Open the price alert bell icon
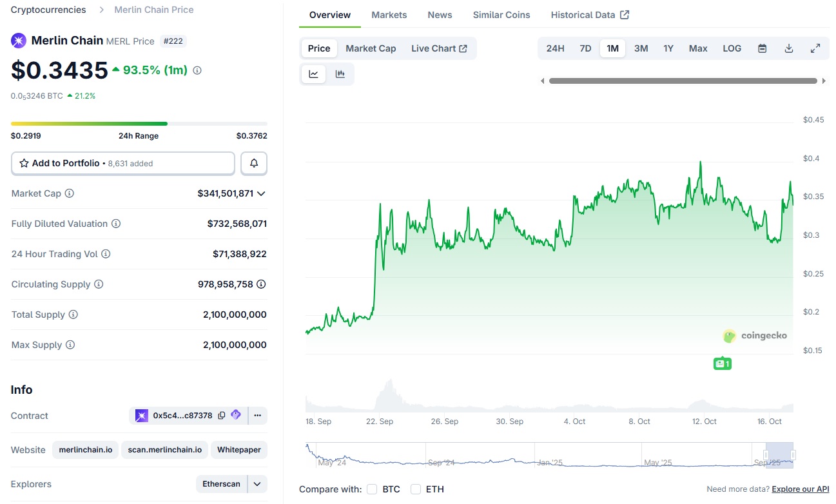Viewport: 836px width, 504px height. click(x=254, y=164)
